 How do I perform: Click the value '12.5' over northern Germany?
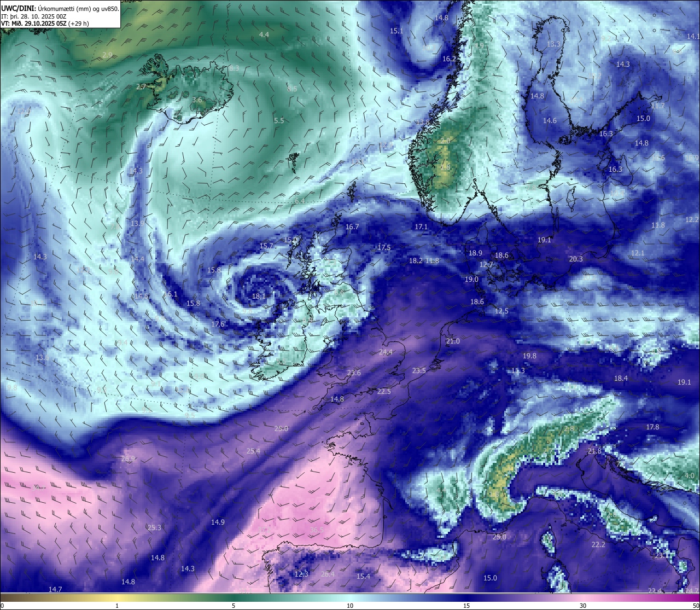[x=501, y=311]
